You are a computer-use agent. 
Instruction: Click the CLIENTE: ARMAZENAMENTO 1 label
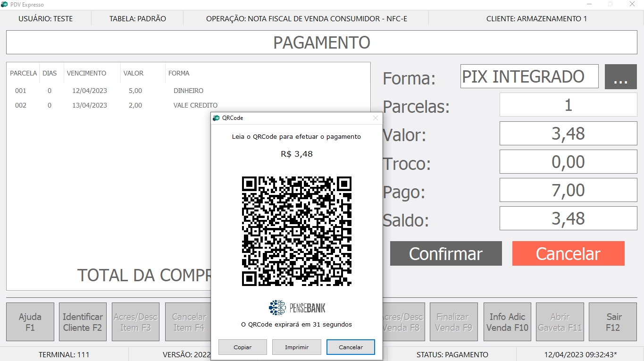(537, 19)
